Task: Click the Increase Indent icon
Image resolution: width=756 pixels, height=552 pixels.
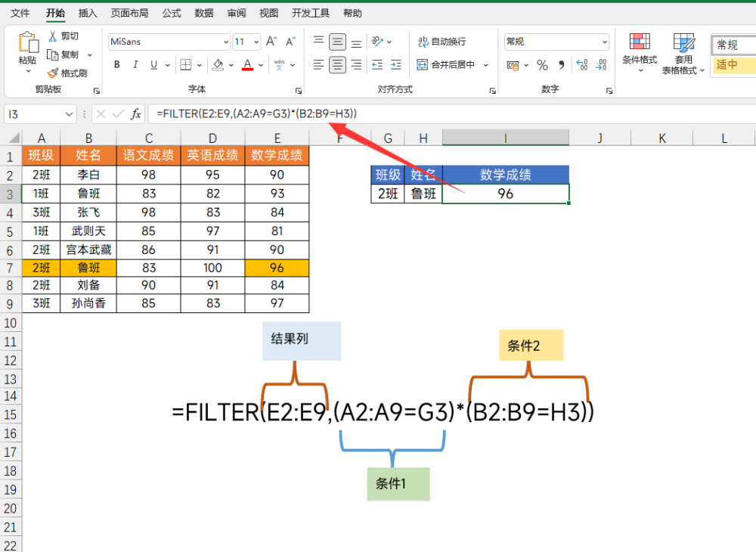Action: coord(397,65)
